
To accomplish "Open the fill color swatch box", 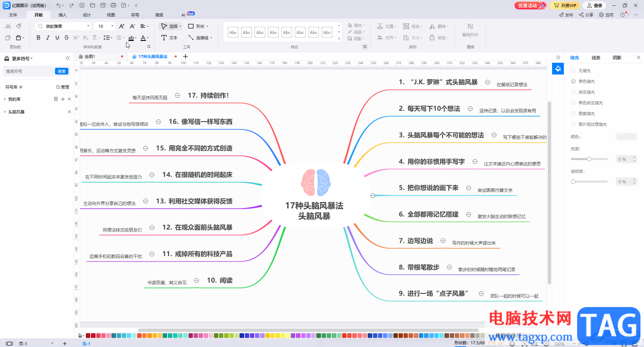I will (x=626, y=137).
